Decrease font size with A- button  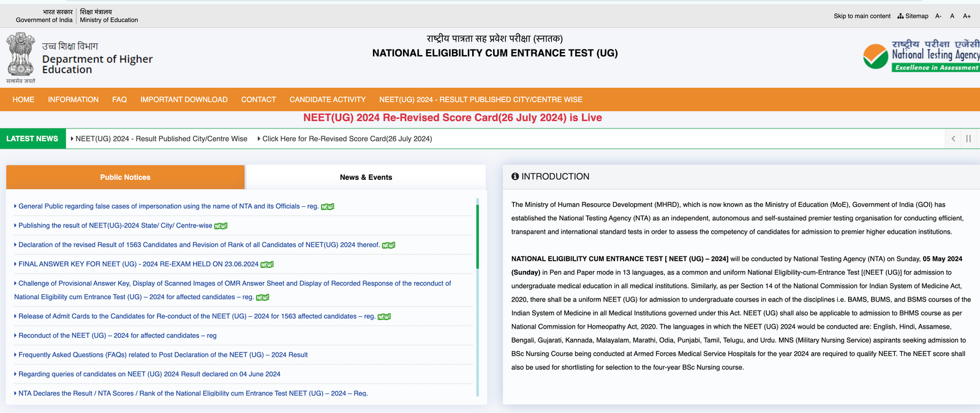click(x=938, y=16)
